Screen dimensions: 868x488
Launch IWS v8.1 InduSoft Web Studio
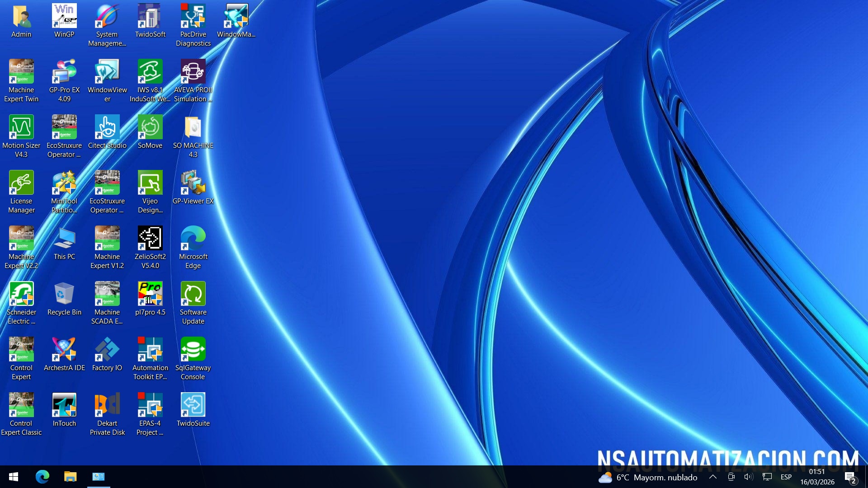pyautogui.click(x=150, y=81)
